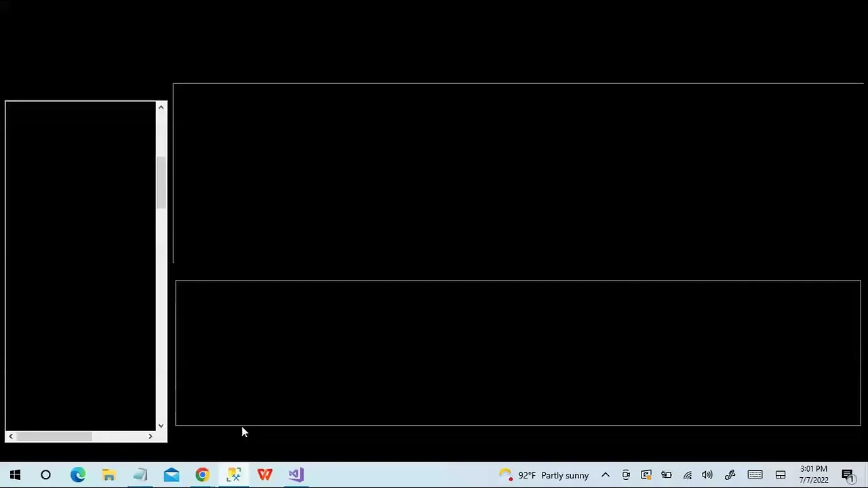868x488 pixels.
Task: Open the screen capture tray icon
Action: (x=646, y=475)
